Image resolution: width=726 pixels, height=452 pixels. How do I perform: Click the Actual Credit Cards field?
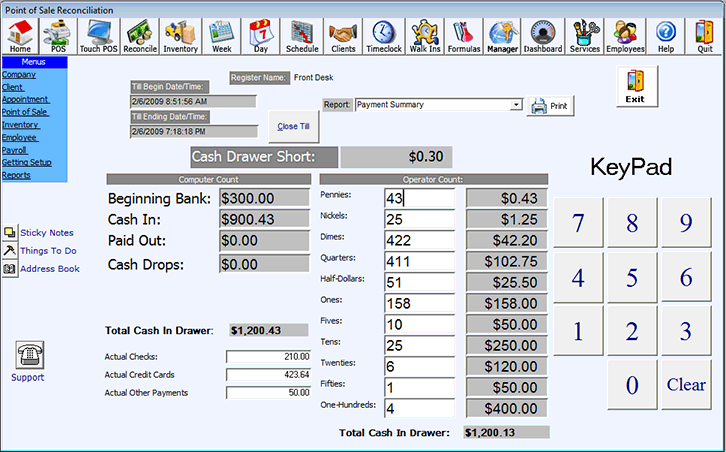click(x=268, y=375)
